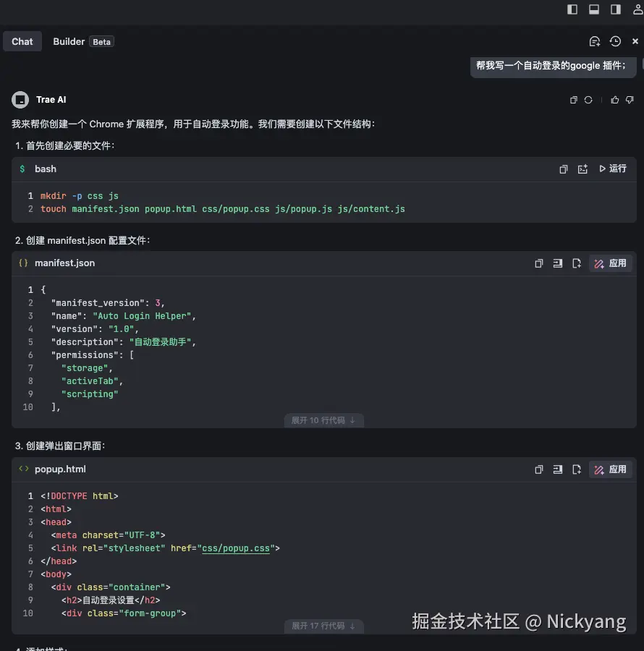Switch to the Chat tab
Image resolution: width=644 pixels, height=651 pixels.
(x=22, y=41)
